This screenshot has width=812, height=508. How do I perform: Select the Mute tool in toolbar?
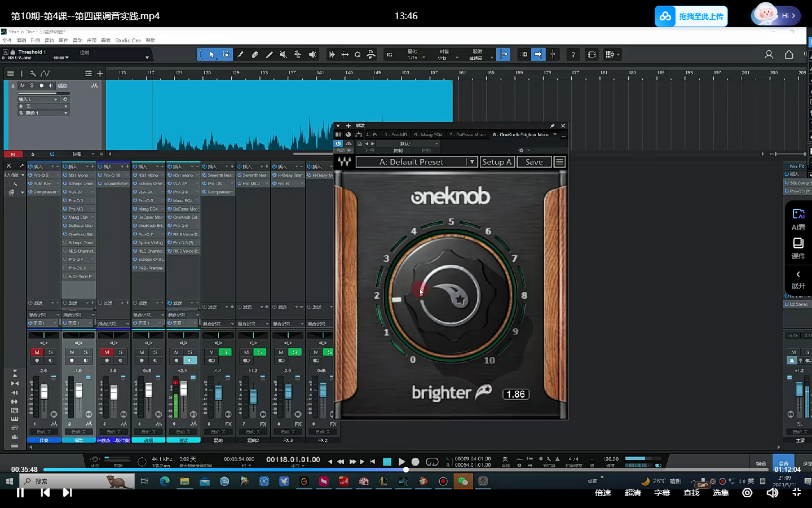coord(284,55)
